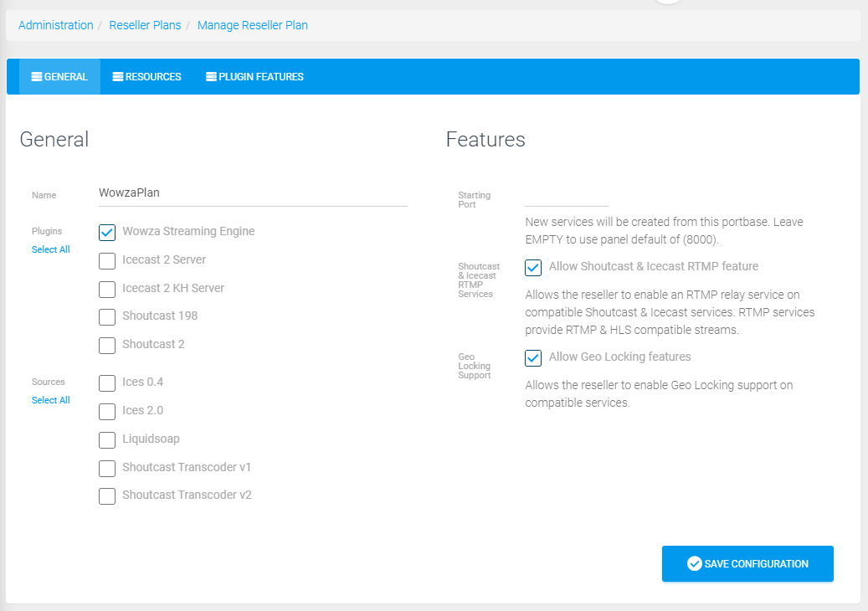The image size is (868, 611).
Task: Check the Shoutcast 198 plugin
Action: tap(107, 316)
